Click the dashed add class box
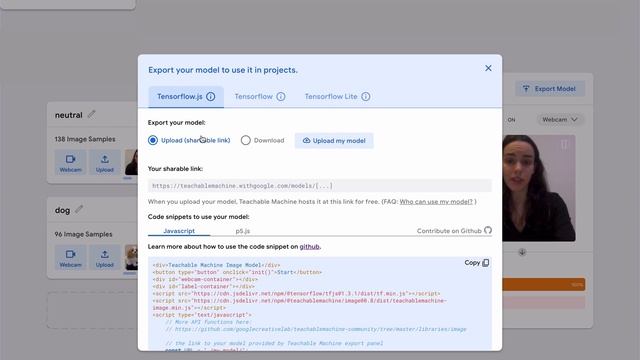 [92, 310]
